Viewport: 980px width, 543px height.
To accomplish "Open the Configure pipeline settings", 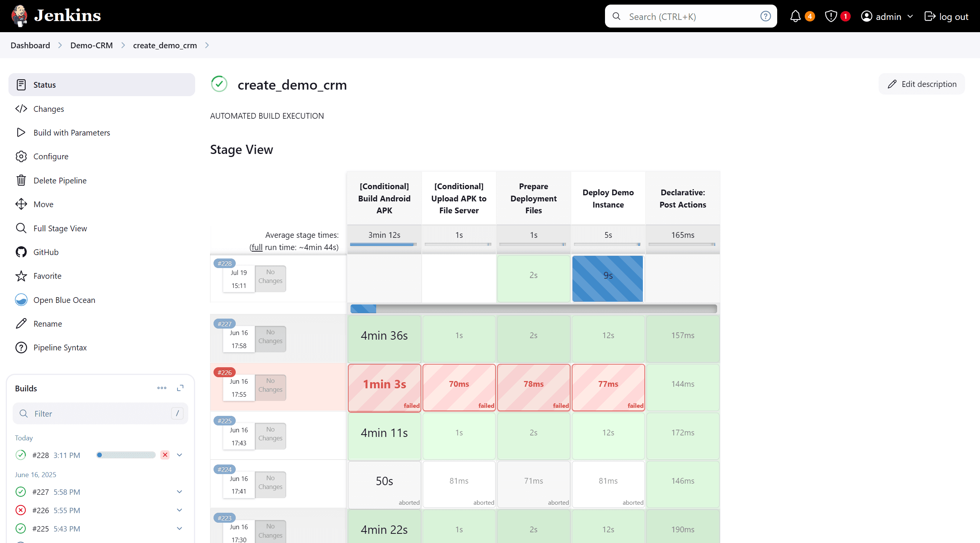I will point(51,156).
